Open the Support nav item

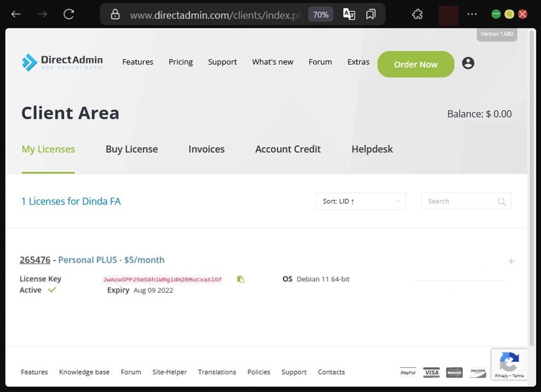pos(222,62)
